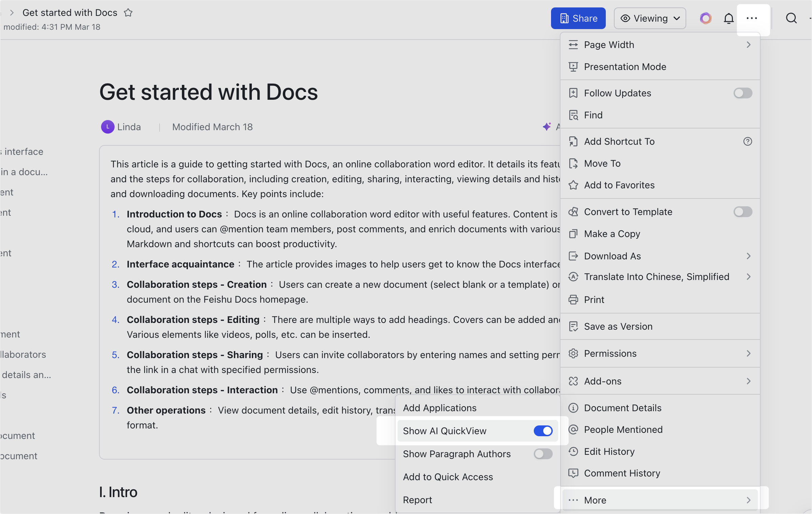The height and width of the screenshot is (514, 812).
Task: Click outline entry 'details an...'
Action: pyautogui.click(x=26, y=375)
